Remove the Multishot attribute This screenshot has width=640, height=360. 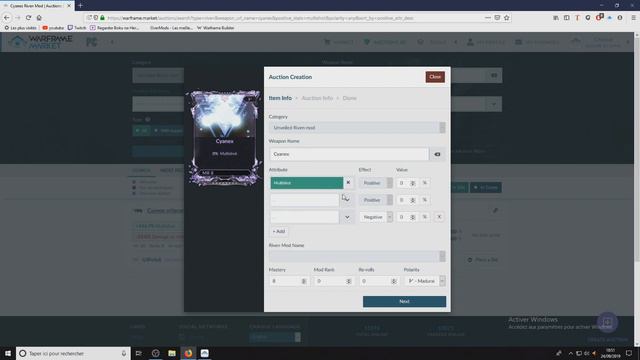(348, 182)
